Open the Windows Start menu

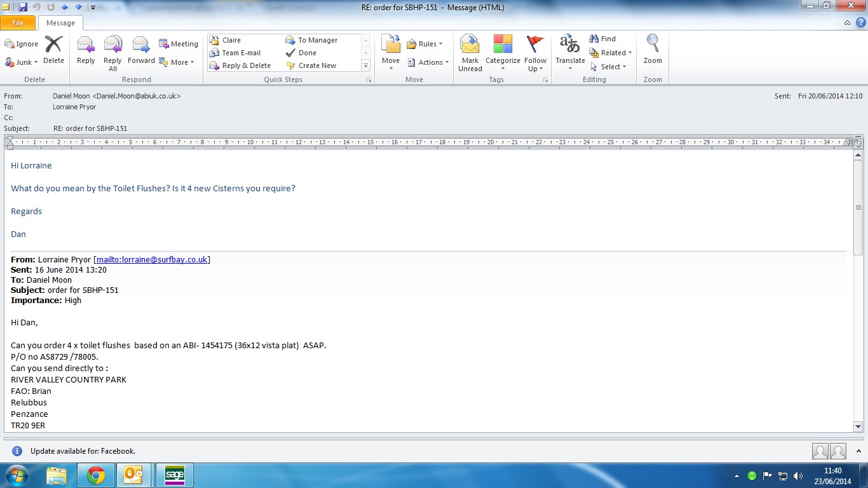[16, 475]
